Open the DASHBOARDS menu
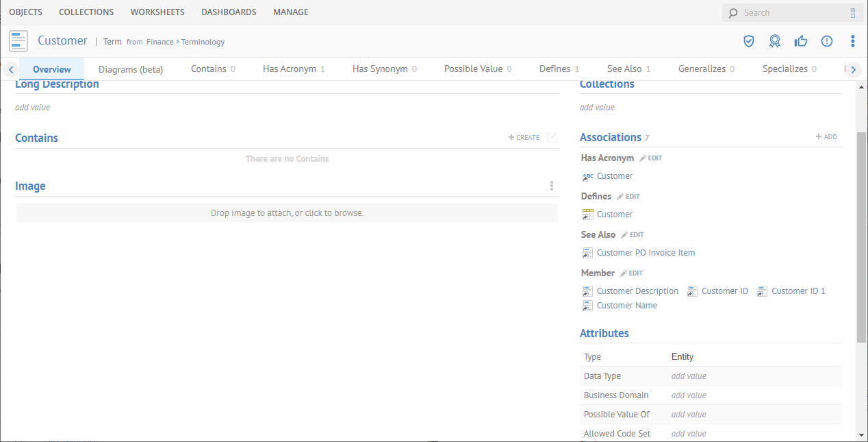Viewport: 868px width, 442px height. (228, 12)
